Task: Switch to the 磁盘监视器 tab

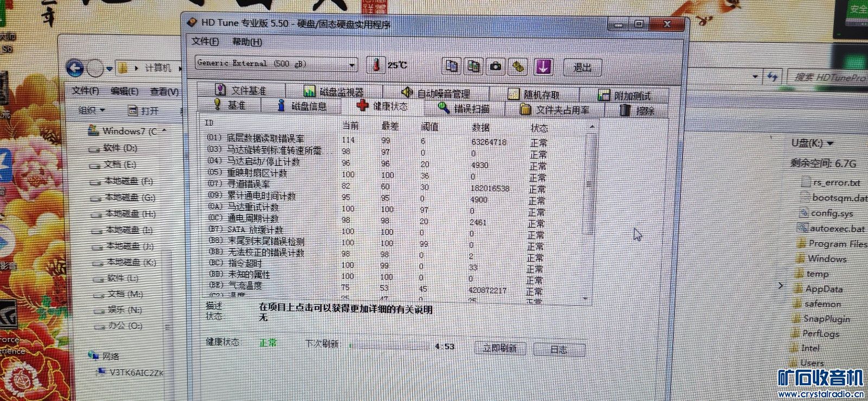Action: (333, 92)
